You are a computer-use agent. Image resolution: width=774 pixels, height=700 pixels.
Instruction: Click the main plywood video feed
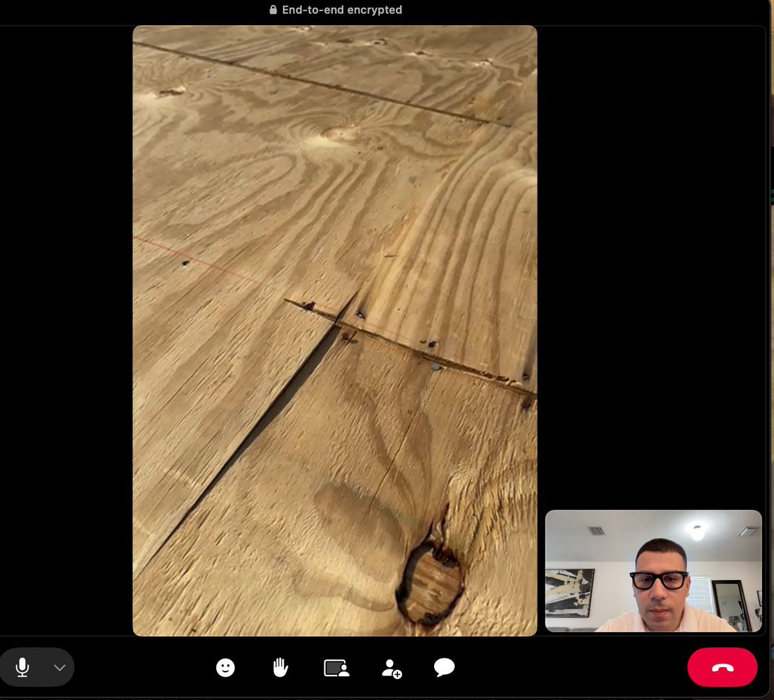click(335, 331)
